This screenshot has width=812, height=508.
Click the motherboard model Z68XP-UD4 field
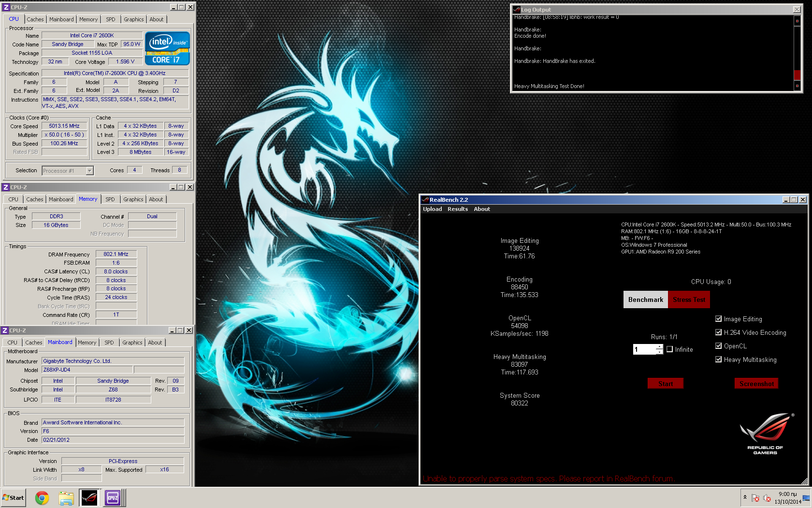click(87, 370)
